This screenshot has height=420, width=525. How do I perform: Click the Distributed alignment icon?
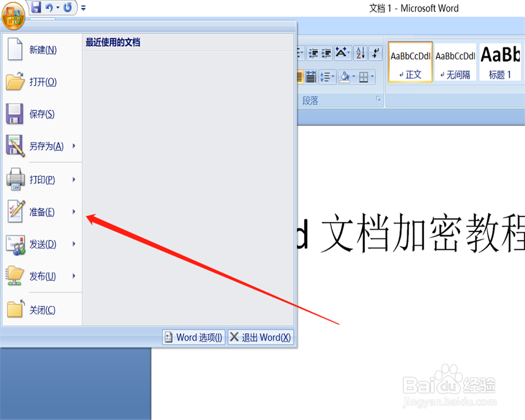(x=311, y=77)
